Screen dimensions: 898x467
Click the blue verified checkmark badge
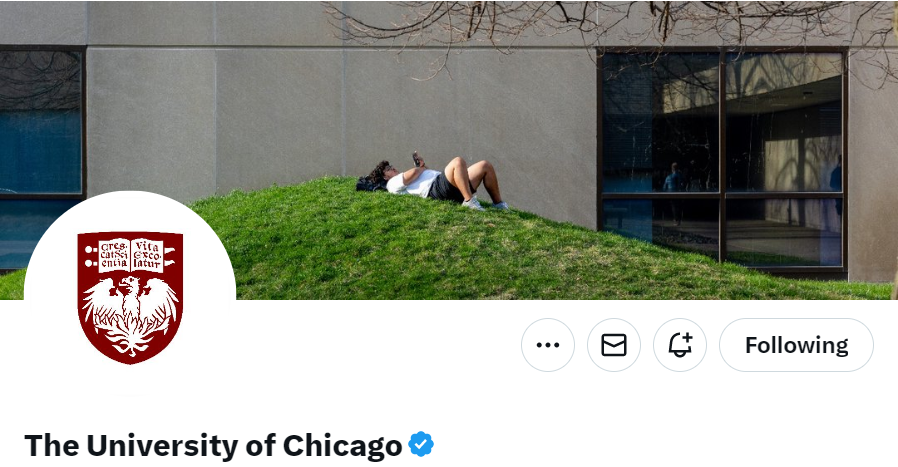click(x=421, y=444)
